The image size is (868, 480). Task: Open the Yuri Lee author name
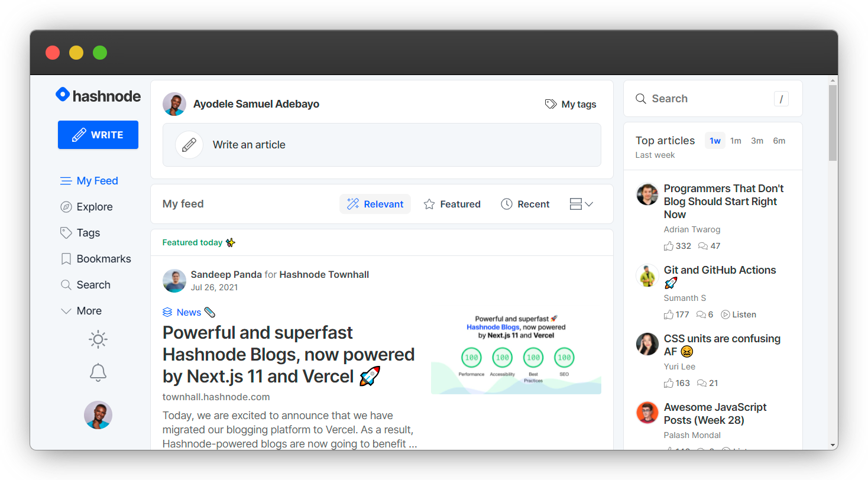pos(679,367)
